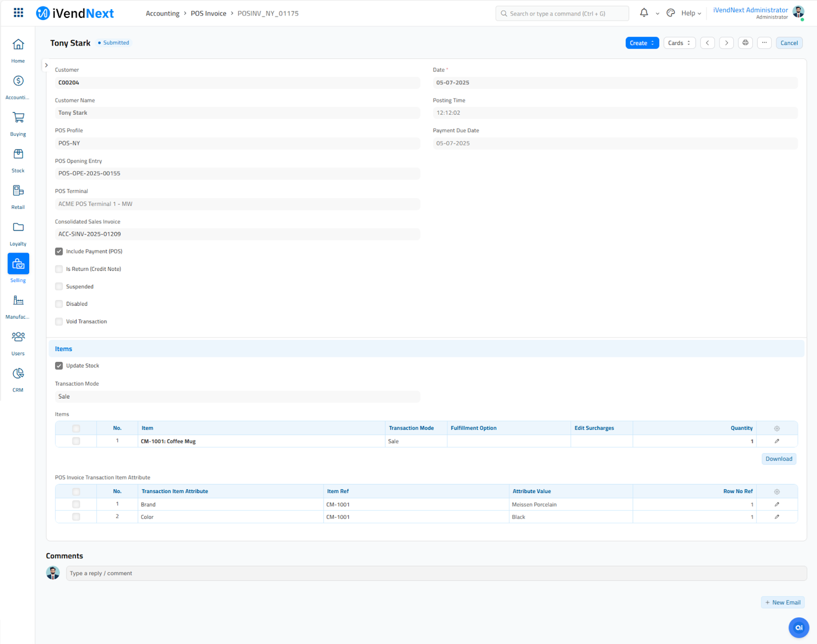The width and height of the screenshot is (817, 644).
Task: Go to the Retail module icon
Action: 18,196
